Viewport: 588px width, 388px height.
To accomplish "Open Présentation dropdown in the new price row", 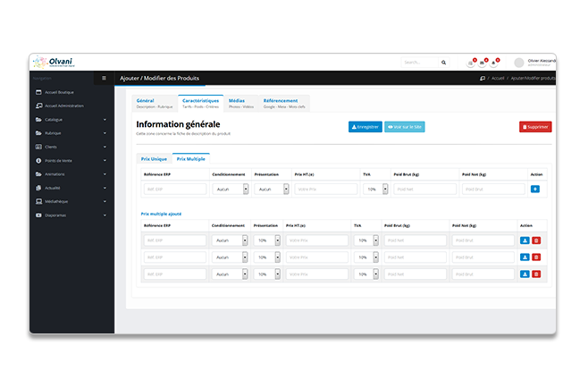I will [x=272, y=190].
